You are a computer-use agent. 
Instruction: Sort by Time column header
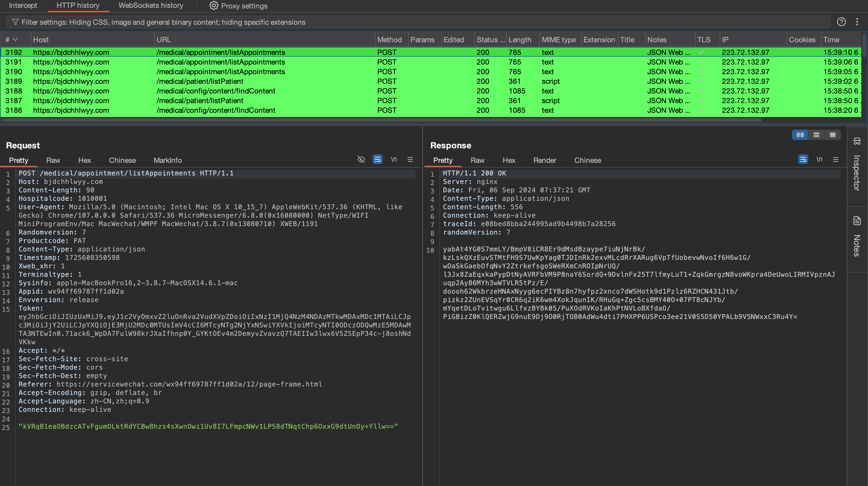tap(841, 39)
